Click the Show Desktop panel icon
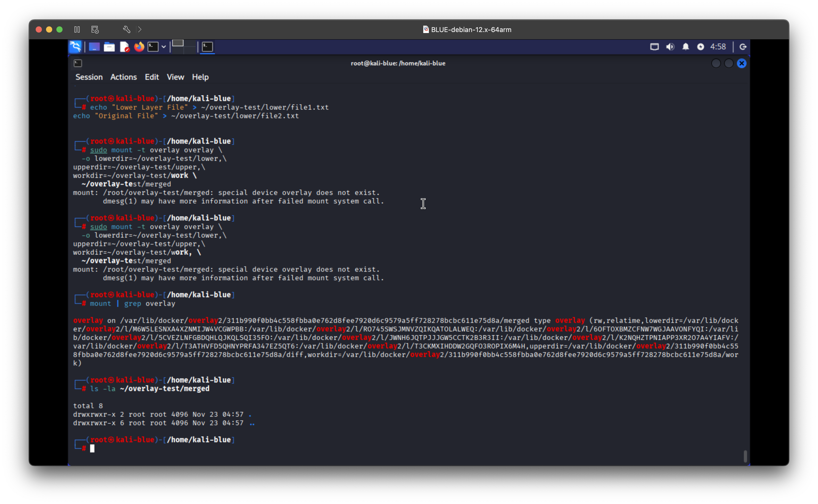 click(x=94, y=47)
